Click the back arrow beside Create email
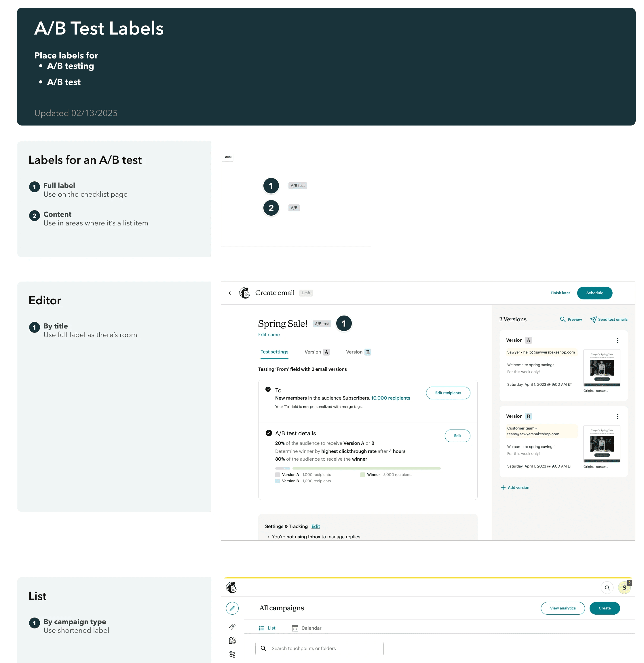 pyautogui.click(x=230, y=293)
